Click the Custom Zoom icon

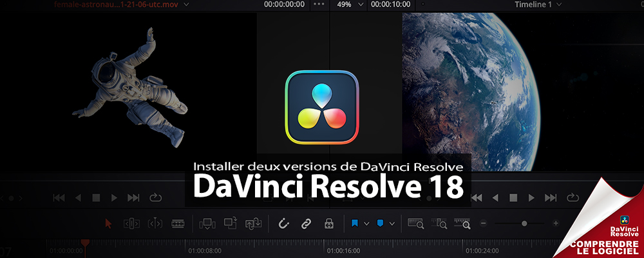(462, 223)
